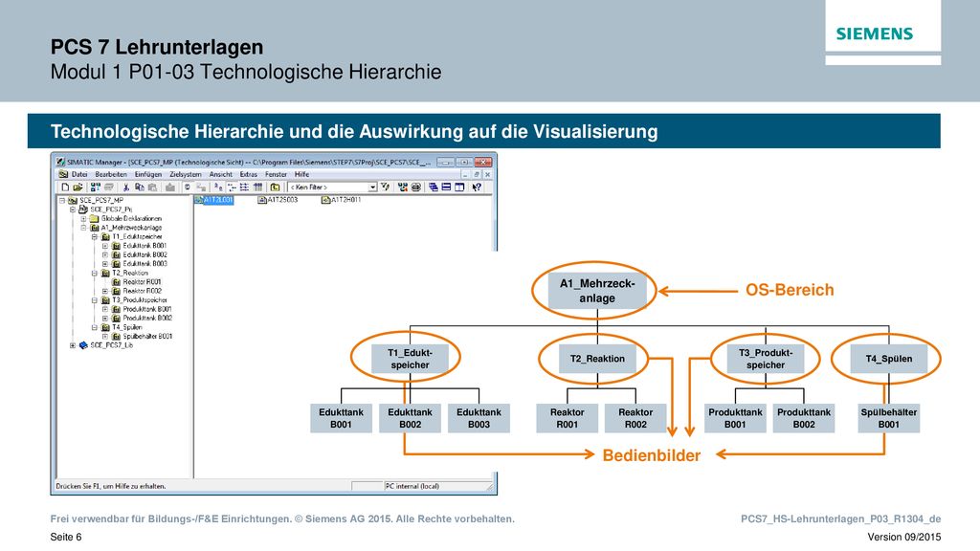
Task: Expand the Globale Deklarationen folder
Action: coord(83,219)
